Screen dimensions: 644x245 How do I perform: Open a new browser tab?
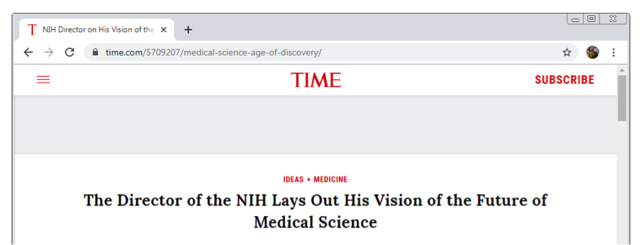pos(188,30)
